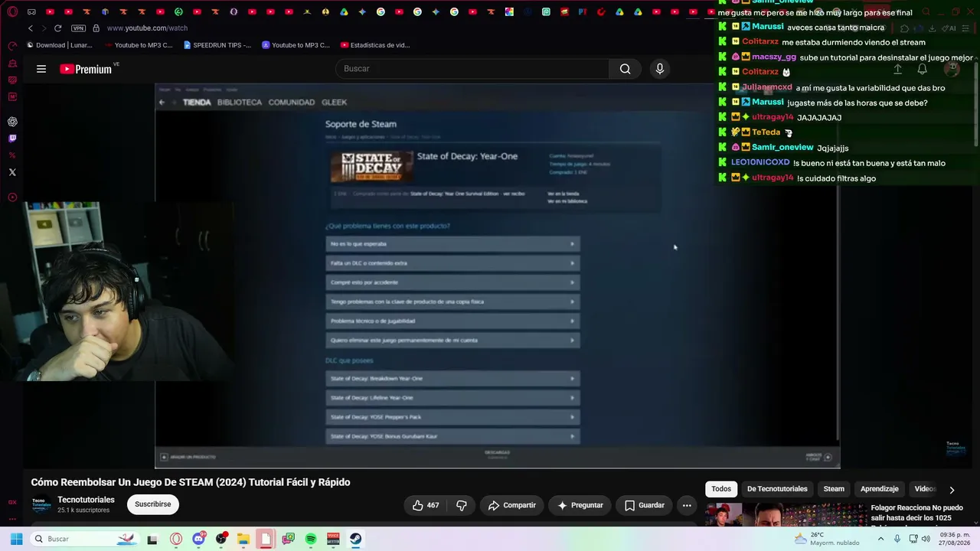Viewport: 980px width, 551px height.
Task: Open X from the Opera sidebar
Action: [12, 172]
